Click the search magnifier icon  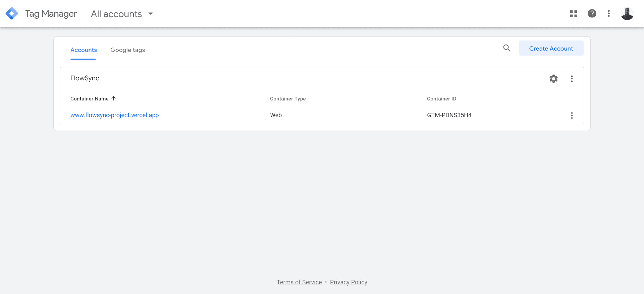(507, 48)
